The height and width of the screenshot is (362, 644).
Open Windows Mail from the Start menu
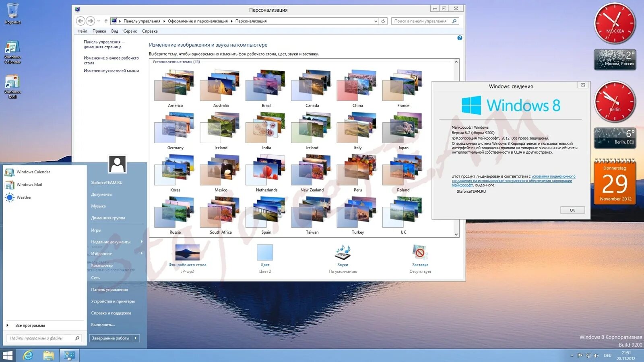pos(28,185)
